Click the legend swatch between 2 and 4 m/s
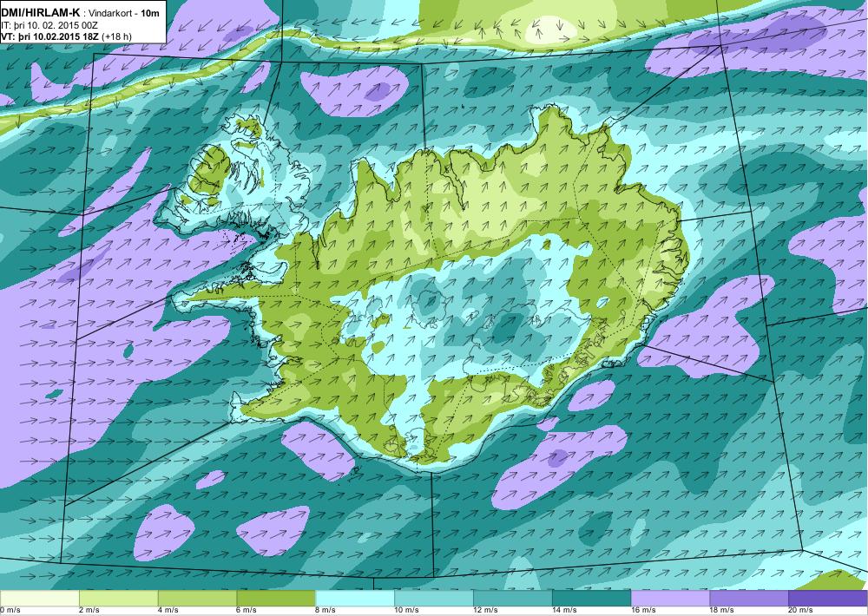The height and width of the screenshot is (616, 868). pos(118,598)
